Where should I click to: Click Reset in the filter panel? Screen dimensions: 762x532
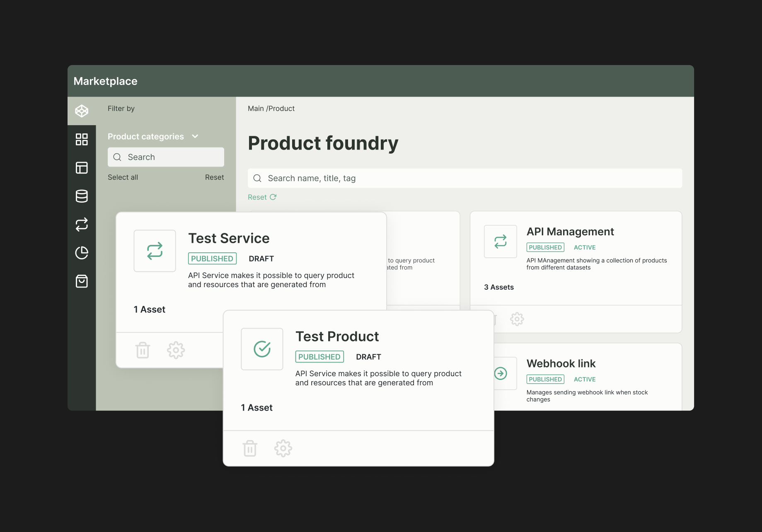click(x=214, y=177)
